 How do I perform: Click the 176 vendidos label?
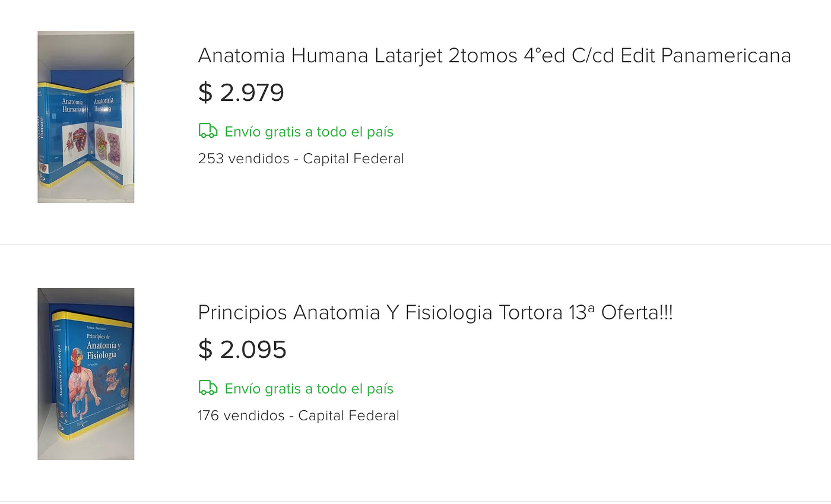[x=241, y=416]
